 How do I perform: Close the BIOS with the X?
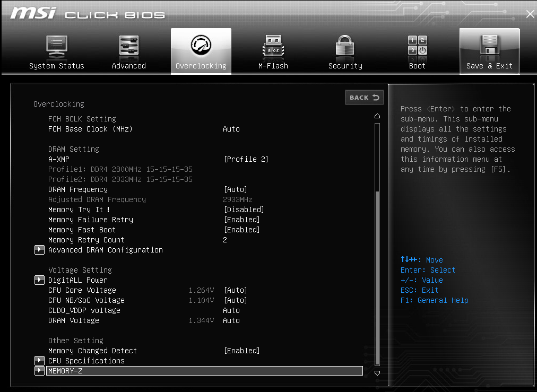(x=530, y=14)
